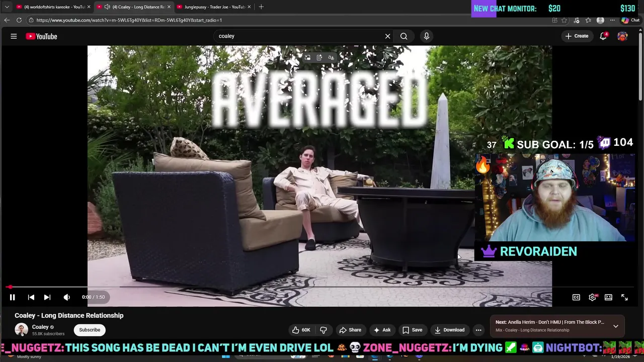Go to YouTube home via logo

[41, 36]
